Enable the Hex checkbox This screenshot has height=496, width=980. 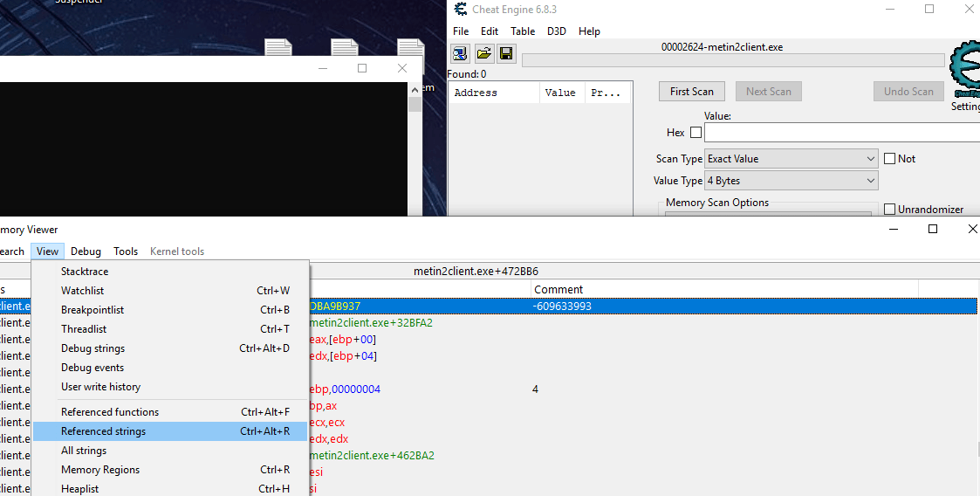(696, 133)
